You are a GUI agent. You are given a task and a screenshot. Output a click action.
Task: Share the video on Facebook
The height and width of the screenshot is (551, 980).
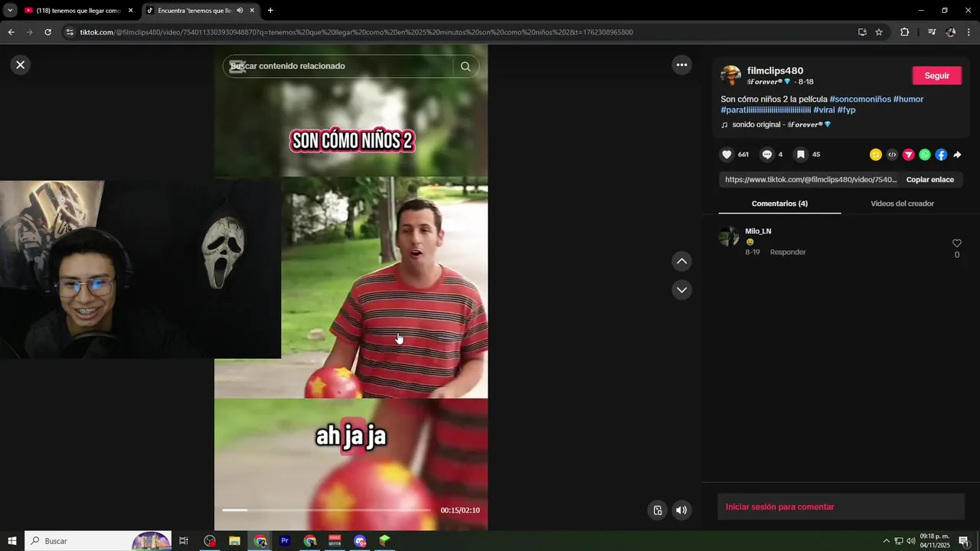click(941, 155)
